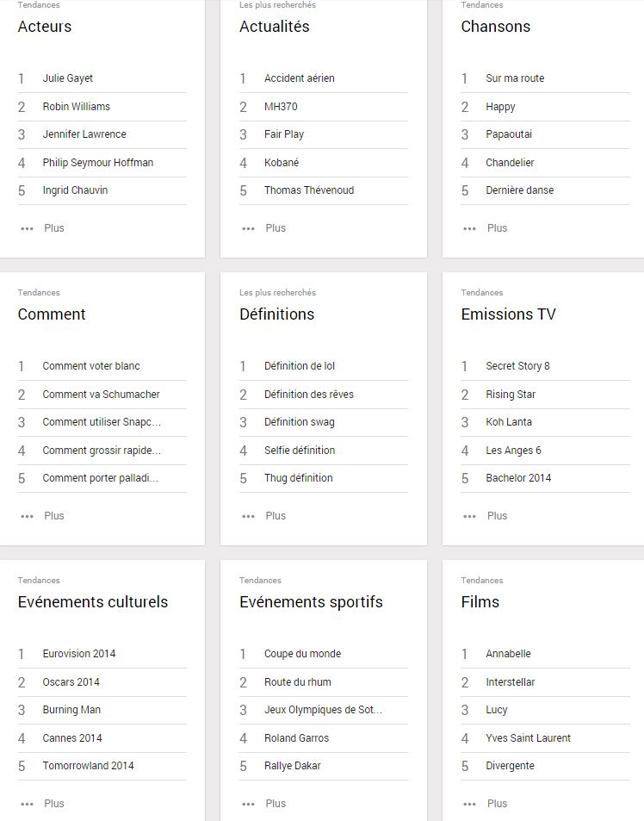Click the ellipsis icon in Films card
Screen dimensions: 644x821
coord(470,804)
